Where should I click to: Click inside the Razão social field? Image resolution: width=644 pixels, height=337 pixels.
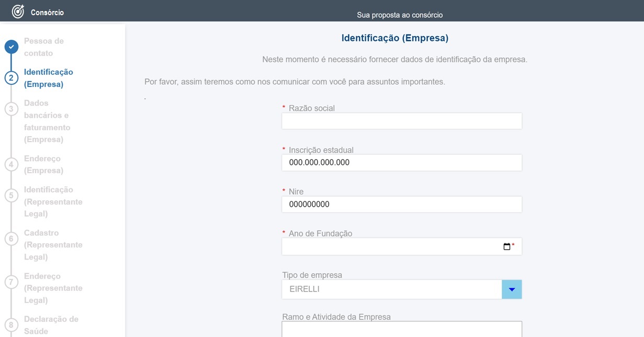[x=401, y=120]
